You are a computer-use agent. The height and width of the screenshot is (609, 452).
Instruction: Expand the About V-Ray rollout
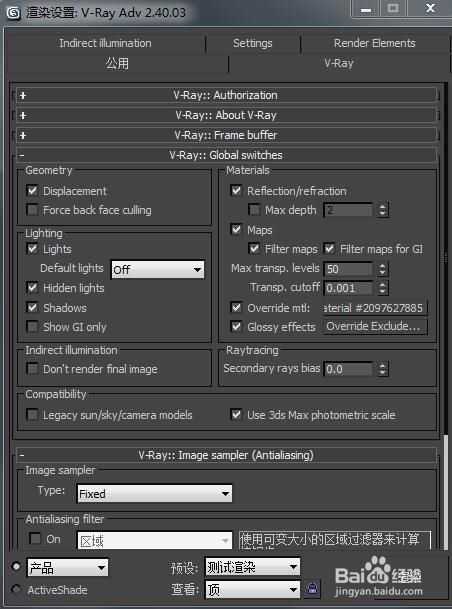(x=226, y=115)
